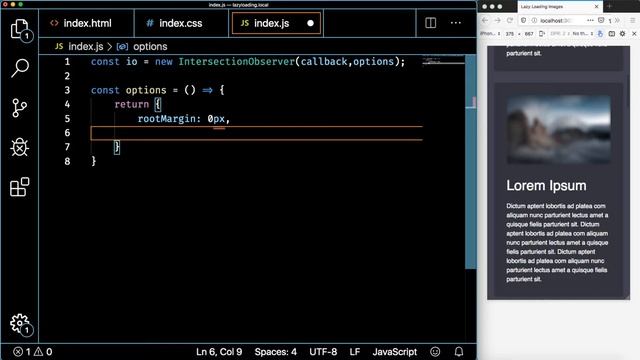The height and width of the screenshot is (360, 640).
Task: Toggle touch simulation in responsive mode
Action: (x=600, y=33)
